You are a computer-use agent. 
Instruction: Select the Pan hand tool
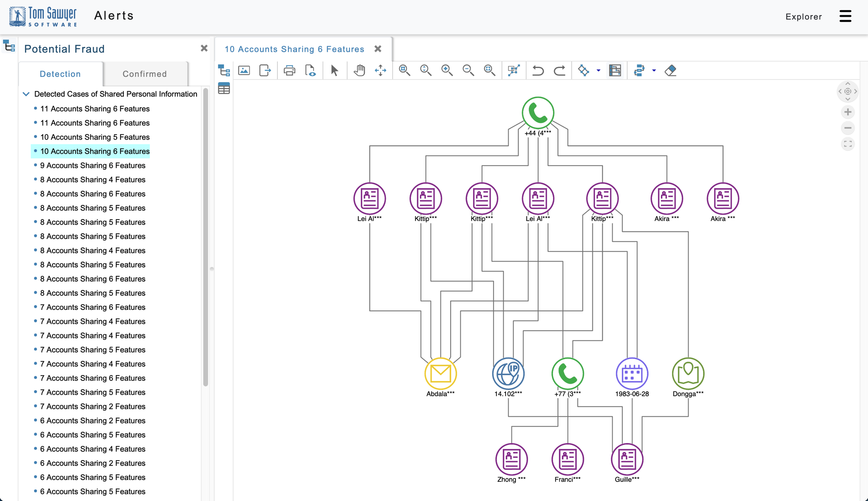359,70
